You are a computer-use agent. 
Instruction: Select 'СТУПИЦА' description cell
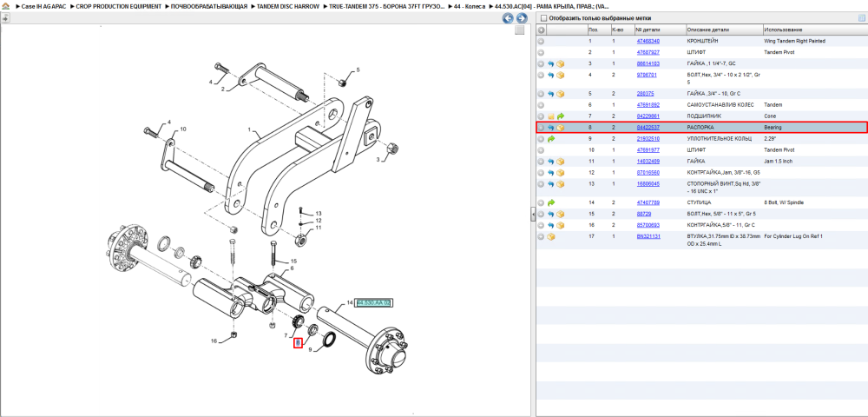(x=699, y=202)
